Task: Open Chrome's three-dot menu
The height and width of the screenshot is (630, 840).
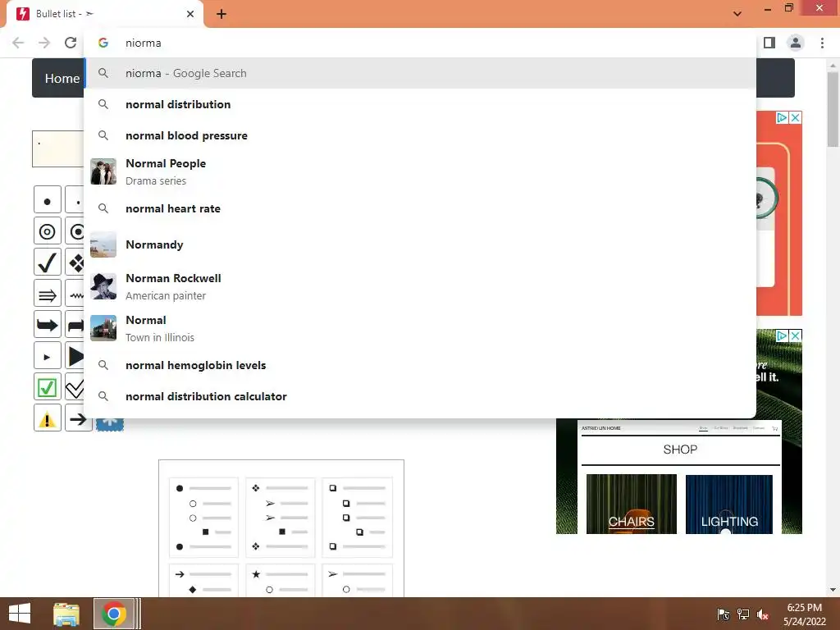Action: (x=822, y=43)
